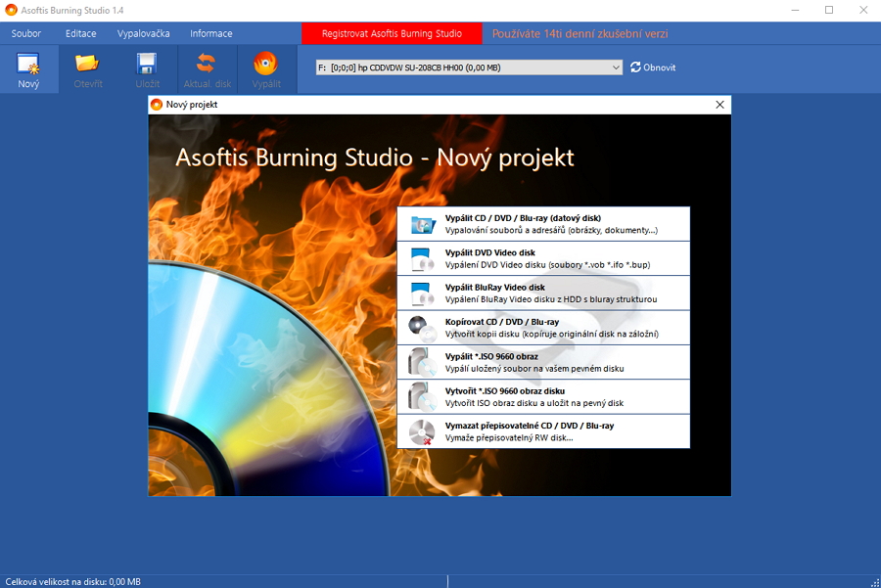Click the Vypálit DVD Video disk icon
Image resolution: width=881 pixels, height=588 pixels.
423,259
